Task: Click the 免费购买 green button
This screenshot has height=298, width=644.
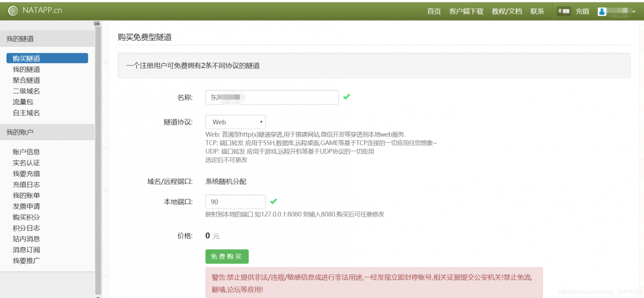Action: pos(227,257)
